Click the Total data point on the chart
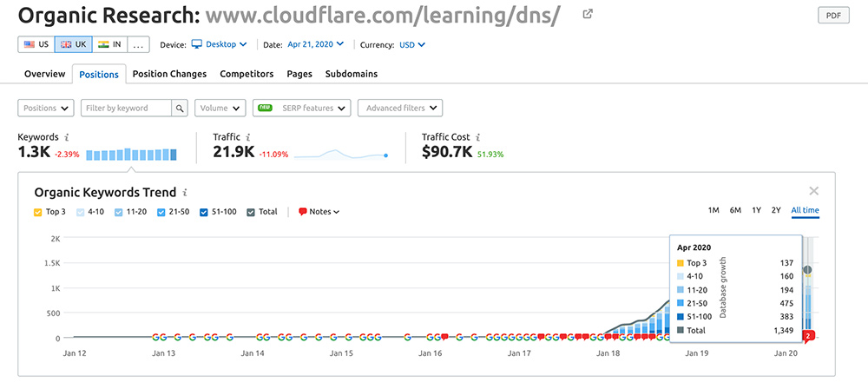Screen dimensions: 868x389 [x=807, y=270]
